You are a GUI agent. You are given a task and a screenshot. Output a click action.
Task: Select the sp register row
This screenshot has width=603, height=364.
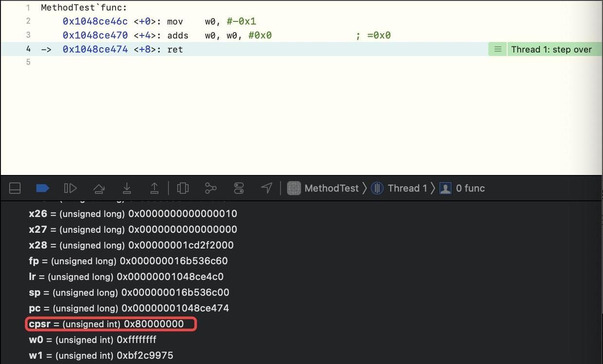(129, 293)
